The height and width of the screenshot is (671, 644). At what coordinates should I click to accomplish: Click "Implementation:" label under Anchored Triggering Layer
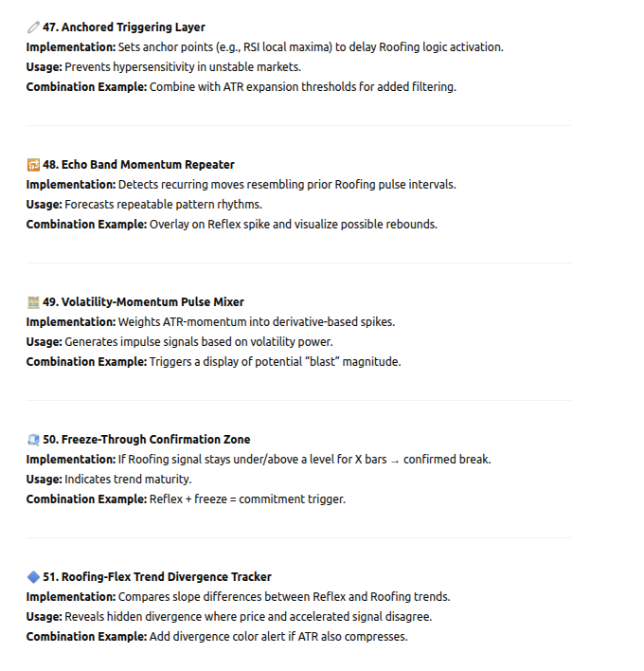70,47
